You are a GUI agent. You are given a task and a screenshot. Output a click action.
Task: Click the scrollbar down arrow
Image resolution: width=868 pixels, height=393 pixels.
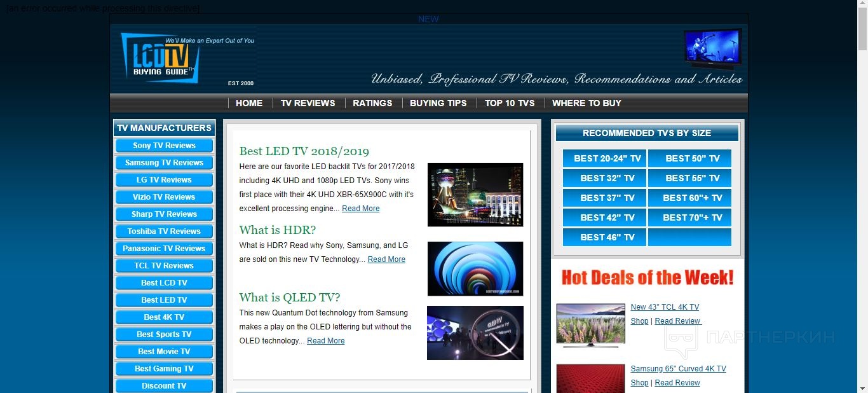coord(862,388)
